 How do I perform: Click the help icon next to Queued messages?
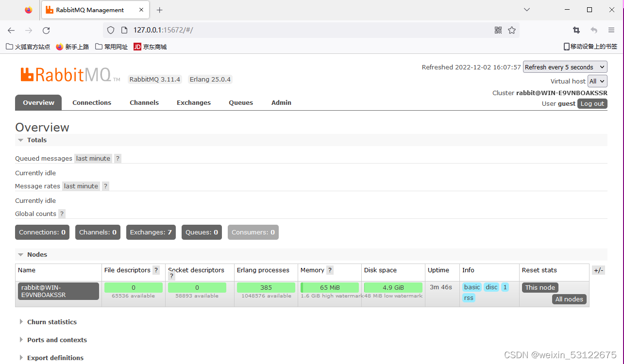(118, 158)
